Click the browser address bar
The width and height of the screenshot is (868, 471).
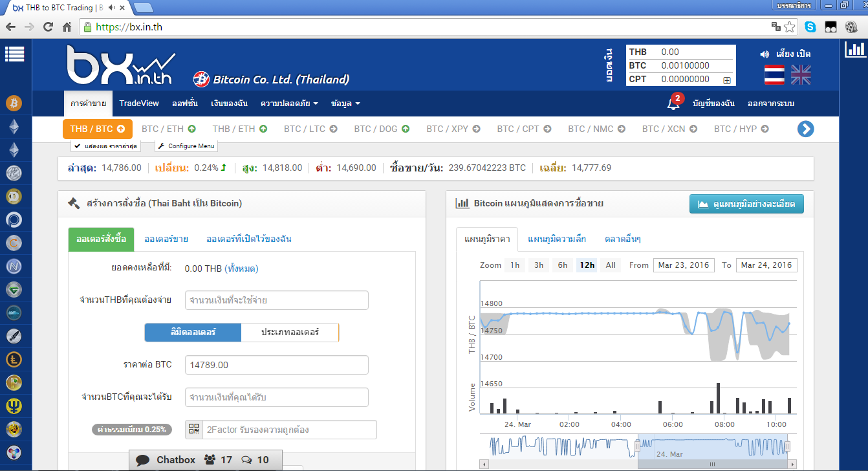click(427, 27)
